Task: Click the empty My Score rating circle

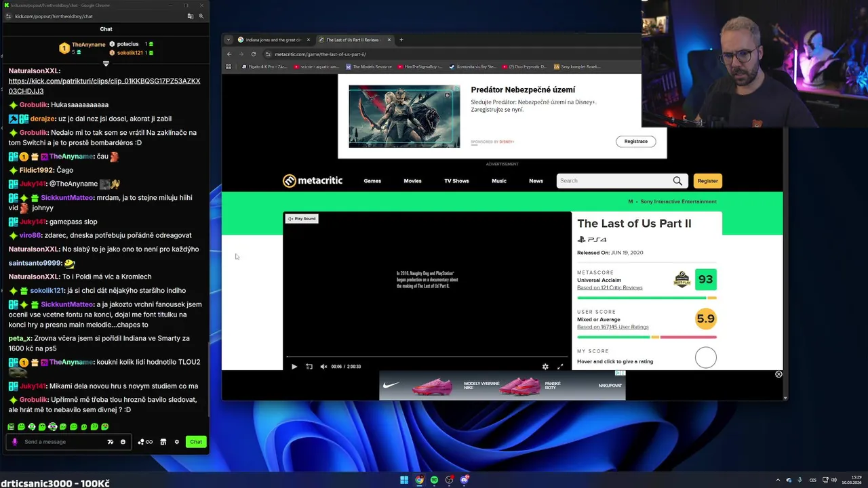Action: pyautogui.click(x=706, y=357)
